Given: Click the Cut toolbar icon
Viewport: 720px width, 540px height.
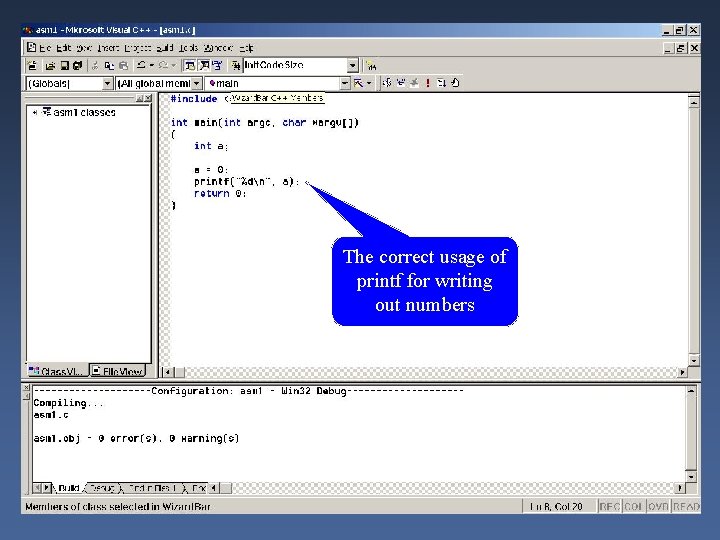Looking at the screenshot, I should point(95,66).
